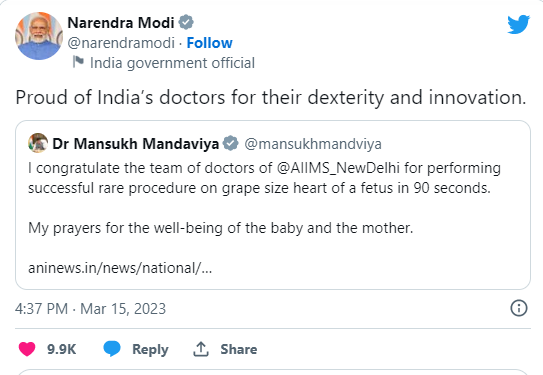This screenshot has height=375, width=543.
Task: Click the Share label
Action: pos(239,349)
